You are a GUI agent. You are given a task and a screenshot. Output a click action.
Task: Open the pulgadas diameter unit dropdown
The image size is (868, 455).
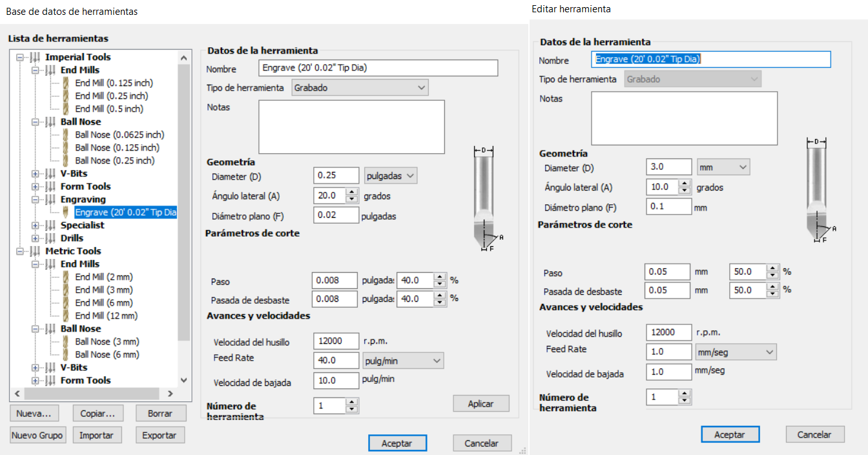point(391,175)
